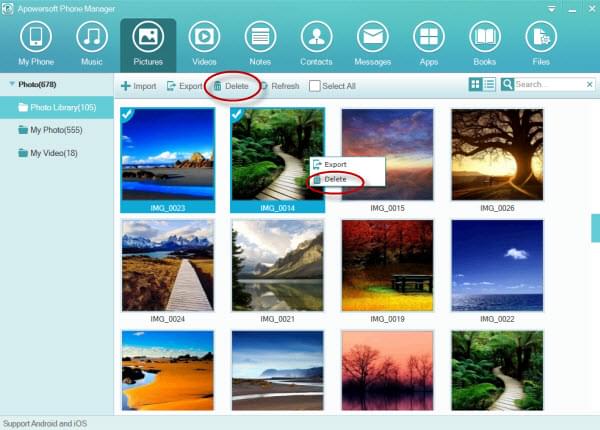Switch to grid thumbnail view
The image size is (600, 430).
(475, 85)
